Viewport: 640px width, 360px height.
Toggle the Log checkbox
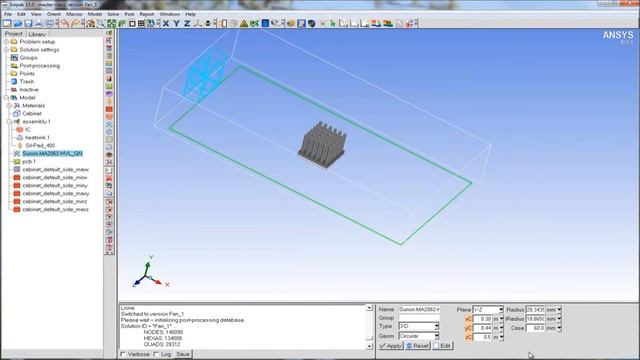pos(156,354)
